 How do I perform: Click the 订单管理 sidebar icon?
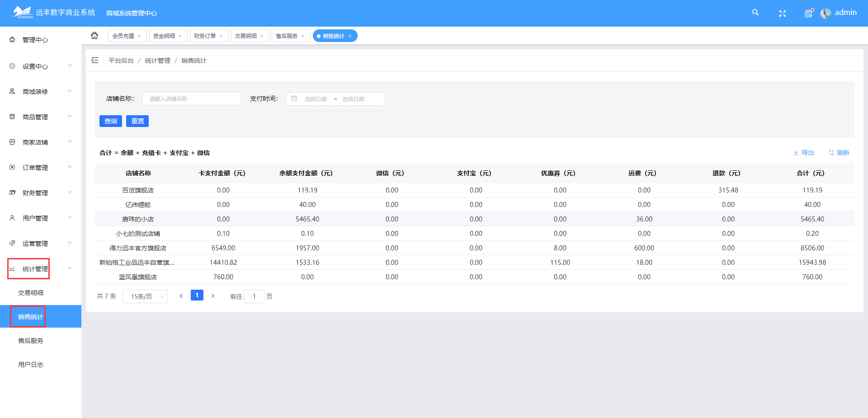tap(12, 167)
